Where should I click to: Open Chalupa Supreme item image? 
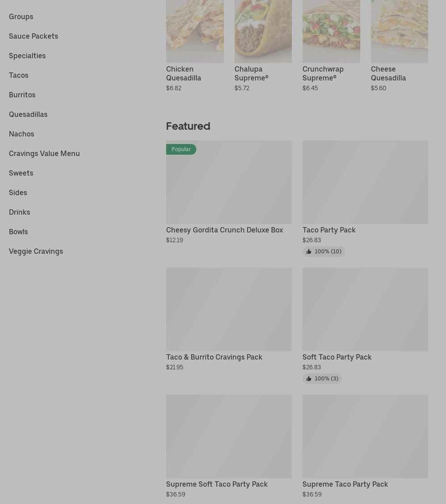point(263,32)
